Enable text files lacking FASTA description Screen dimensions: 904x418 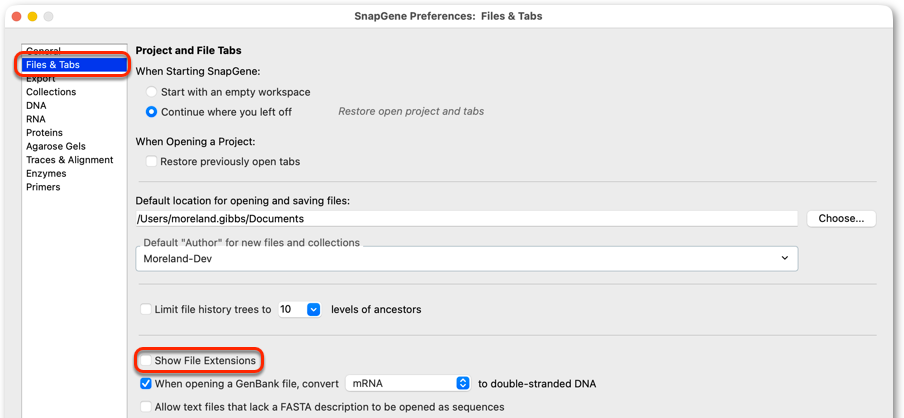pos(146,406)
